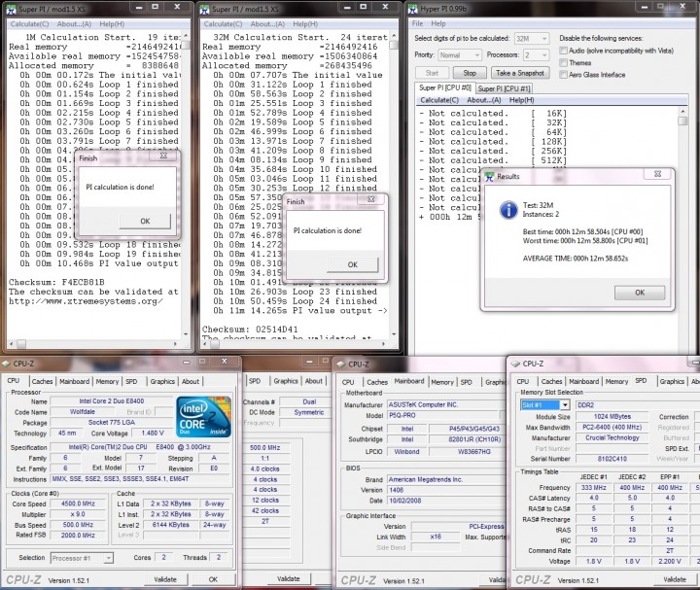700x590 pixels.
Task: Click the Intel Core 2 Duo logo
Action: click(203, 416)
